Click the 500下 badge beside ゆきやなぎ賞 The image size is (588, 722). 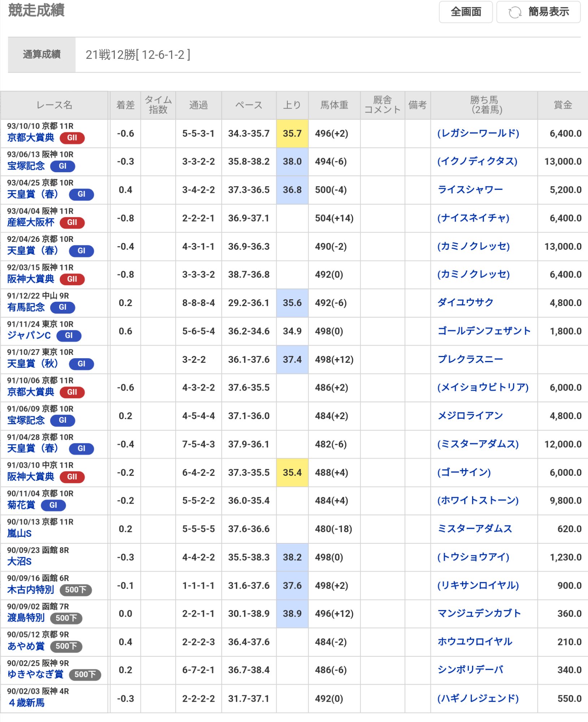tap(85, 674)
